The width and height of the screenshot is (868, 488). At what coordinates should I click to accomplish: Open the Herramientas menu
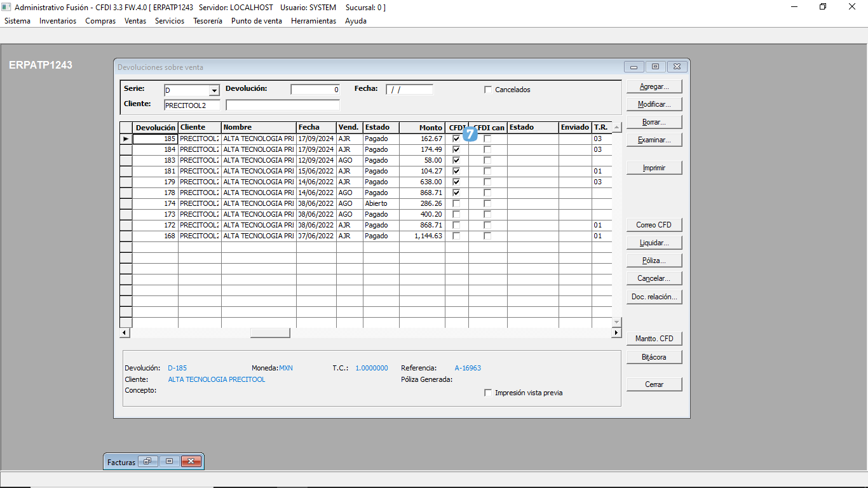pyautogui.click(x=313, y=21)
